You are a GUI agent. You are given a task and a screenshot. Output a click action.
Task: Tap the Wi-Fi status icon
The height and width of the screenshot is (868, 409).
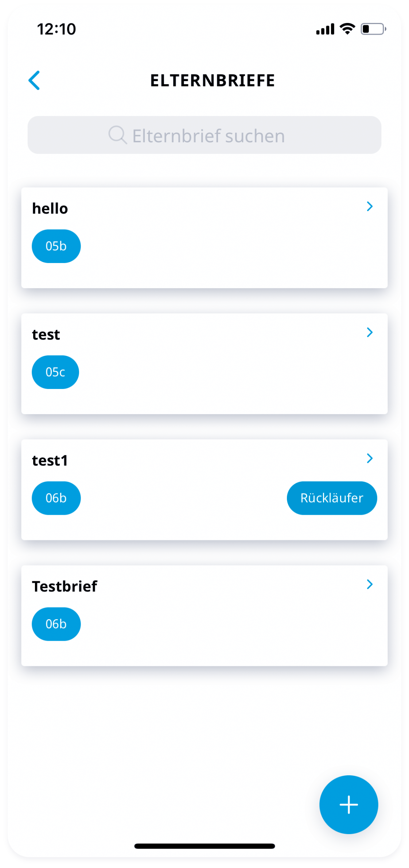click(347, 29)
